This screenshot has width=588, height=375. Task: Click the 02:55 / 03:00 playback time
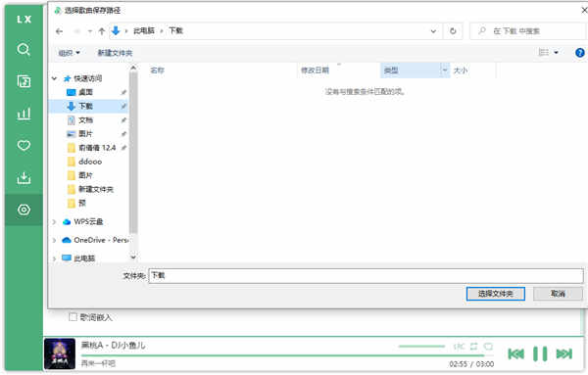(471, 364)
